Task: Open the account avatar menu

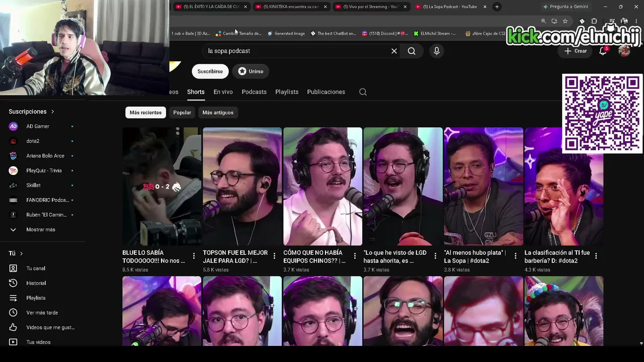Action: 624,51
